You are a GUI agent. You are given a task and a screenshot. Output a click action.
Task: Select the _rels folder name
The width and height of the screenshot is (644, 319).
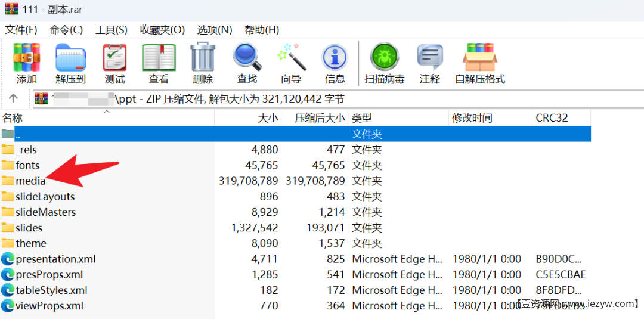[x=26, y=150]
